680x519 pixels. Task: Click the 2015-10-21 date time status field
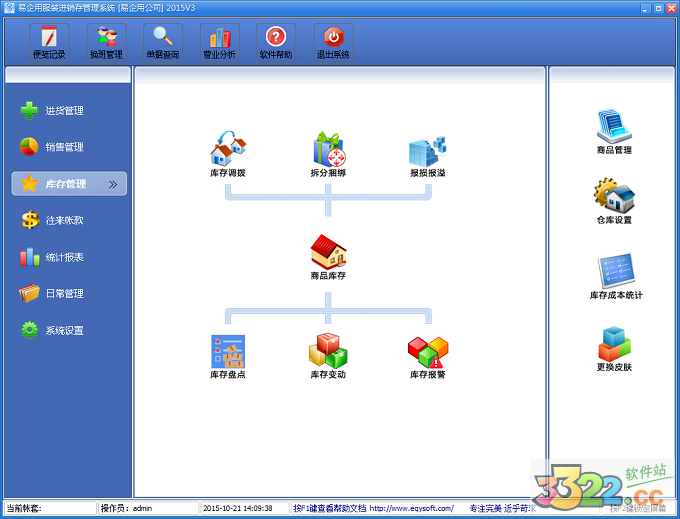point(245,508)
